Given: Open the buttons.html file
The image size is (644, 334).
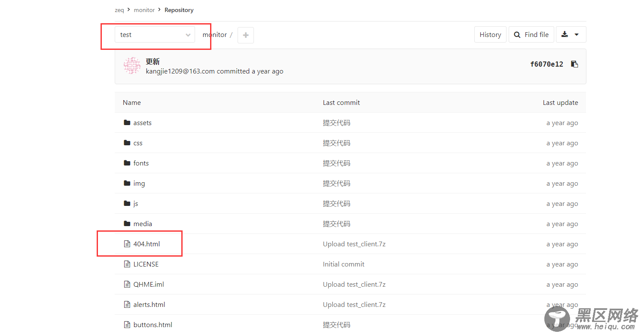Looking at the screenshot, I should (x=153, y=325).
